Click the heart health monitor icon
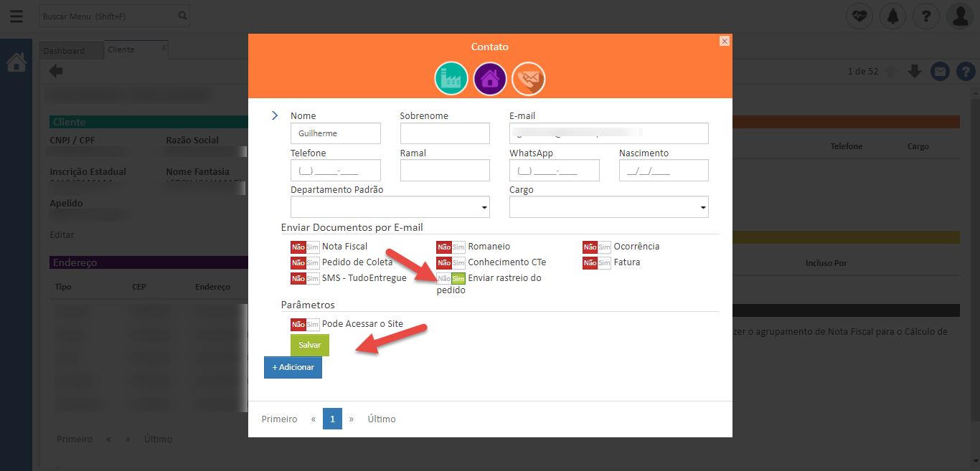 coord(859,16)
